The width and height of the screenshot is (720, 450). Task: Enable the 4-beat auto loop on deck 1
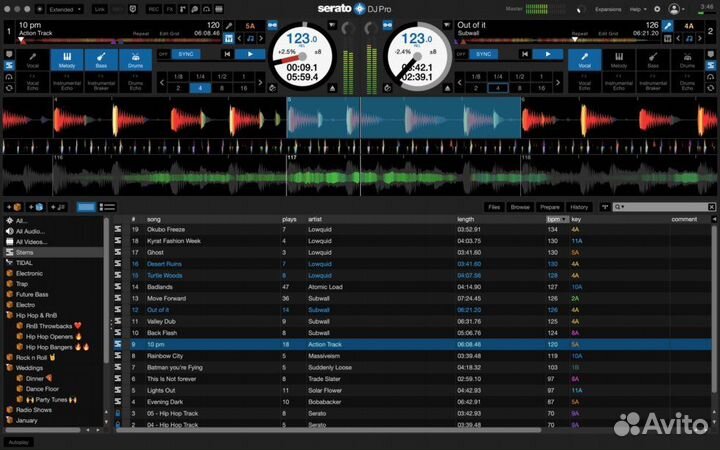coord(200,88)
